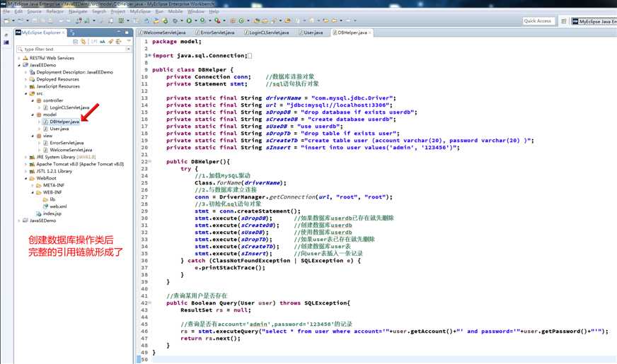
Task: Unfold the collapsed import block in editor
Action: tap(149, 55)
